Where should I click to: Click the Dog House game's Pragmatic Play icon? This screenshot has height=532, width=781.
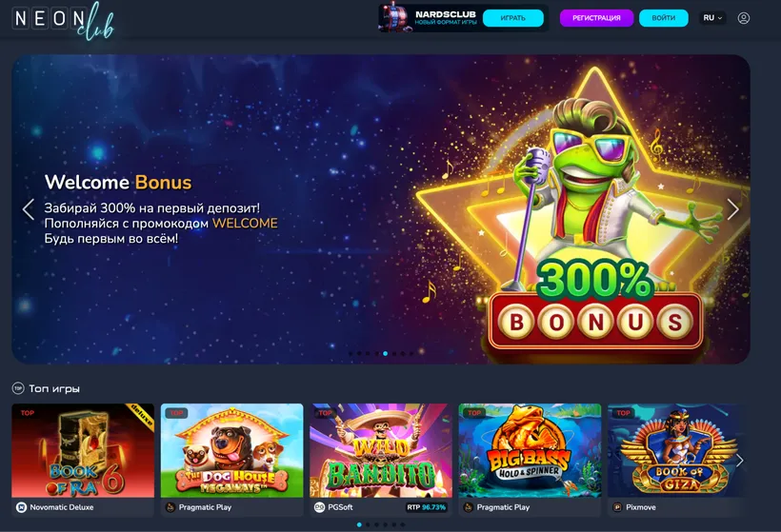pos(170,507)
